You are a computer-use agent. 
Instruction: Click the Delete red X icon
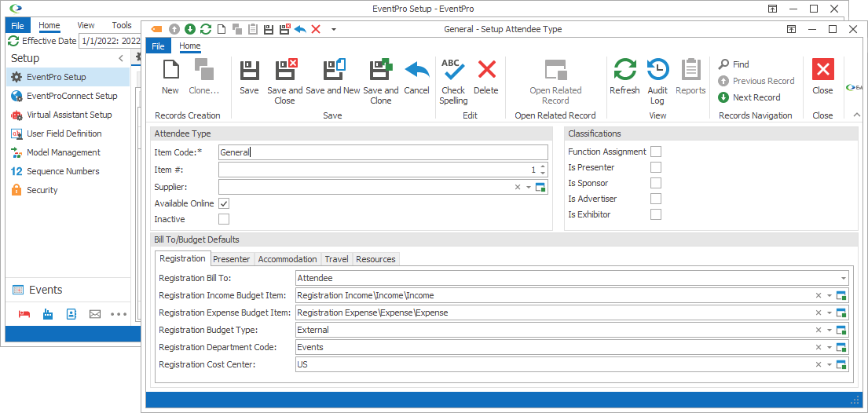[x=486, y=71]
